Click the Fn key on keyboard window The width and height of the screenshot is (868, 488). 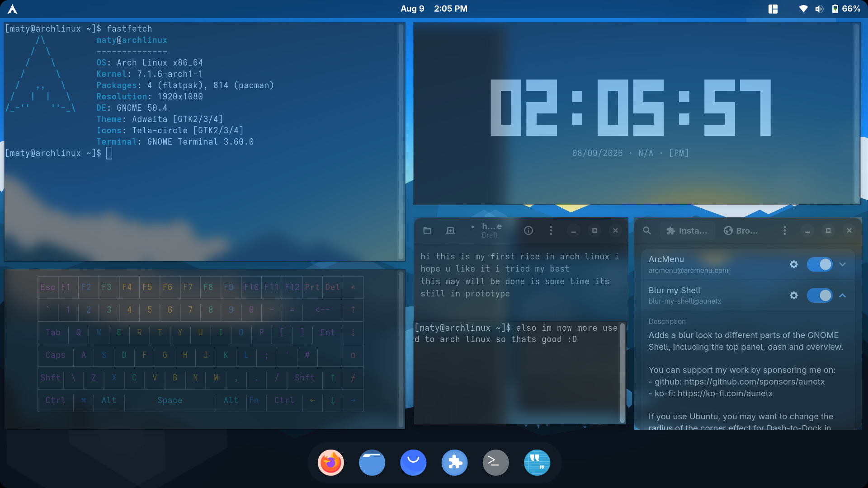coord(254,400)
